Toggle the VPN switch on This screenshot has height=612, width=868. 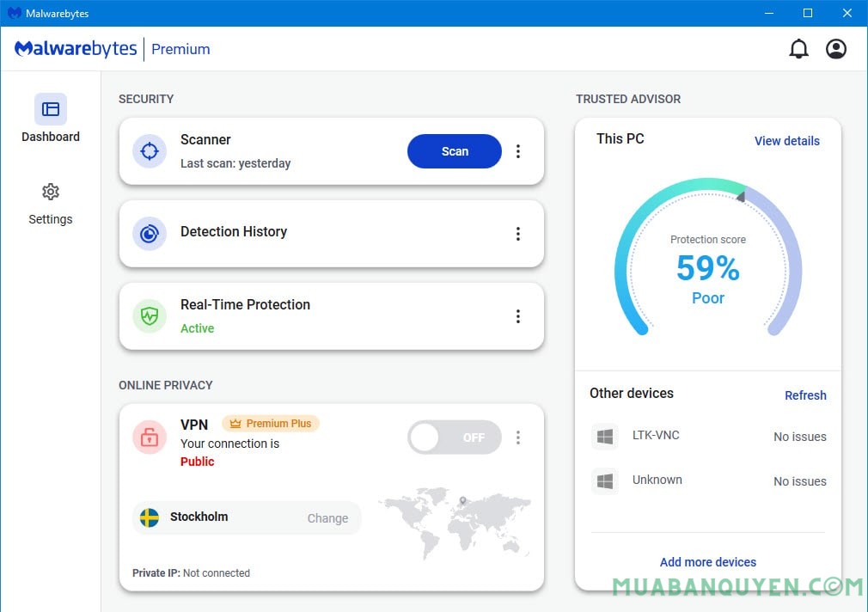[x=455, y=438]
